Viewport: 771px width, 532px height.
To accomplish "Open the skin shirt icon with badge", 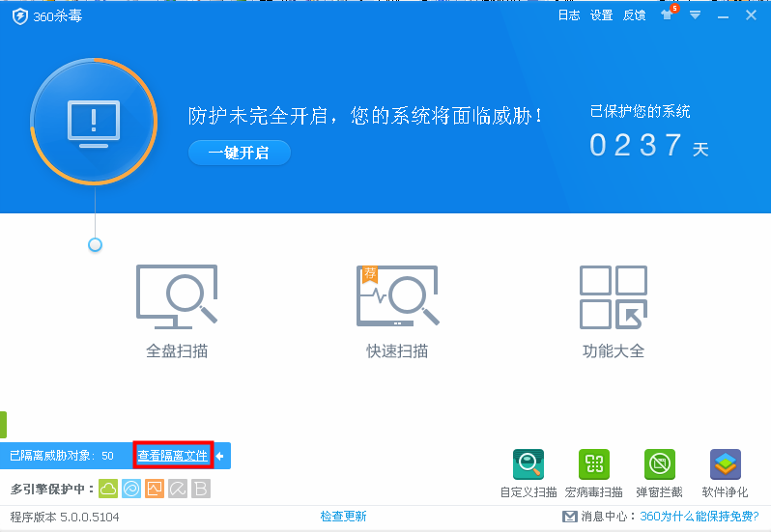I will point(669,14).
